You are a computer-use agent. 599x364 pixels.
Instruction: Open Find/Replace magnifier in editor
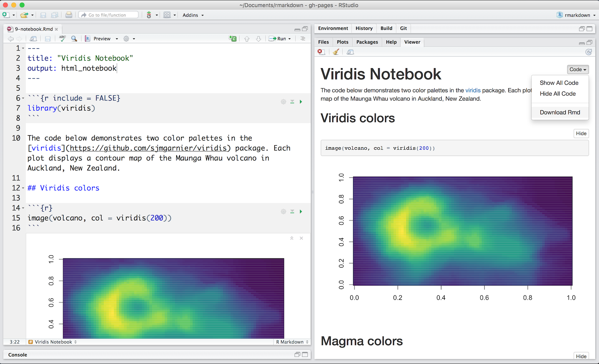(74, 39)
